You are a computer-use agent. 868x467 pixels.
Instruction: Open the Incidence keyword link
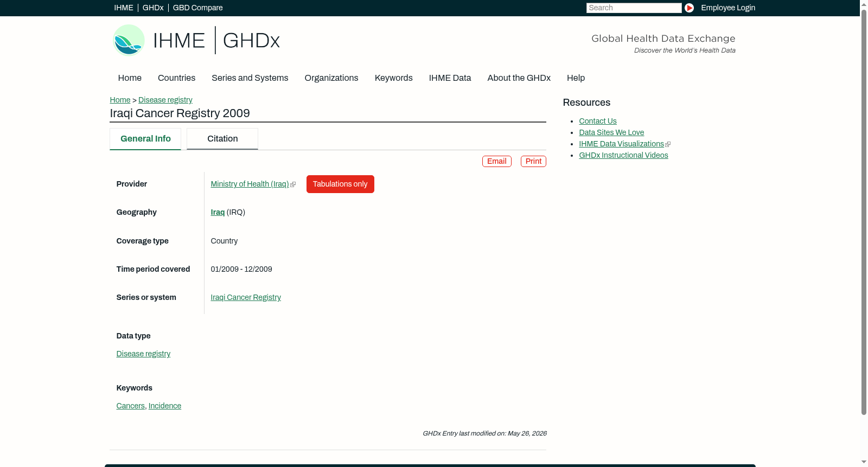tap(165, 406)
